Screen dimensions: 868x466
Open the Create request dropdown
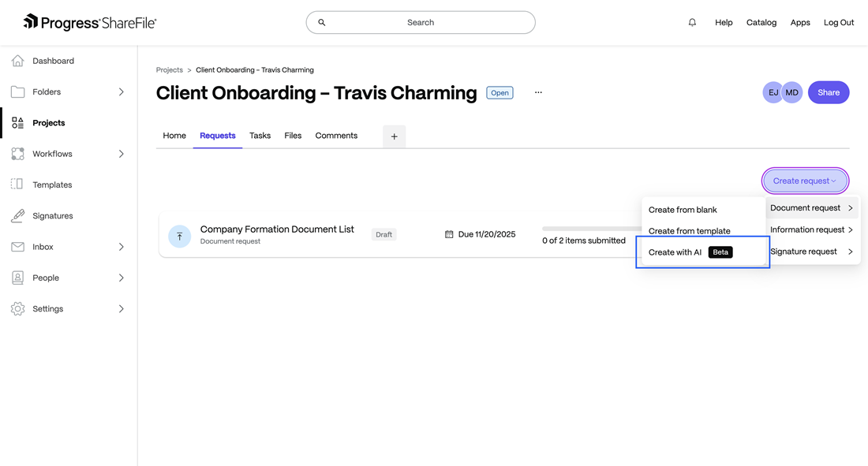click(x=805, y=181)
